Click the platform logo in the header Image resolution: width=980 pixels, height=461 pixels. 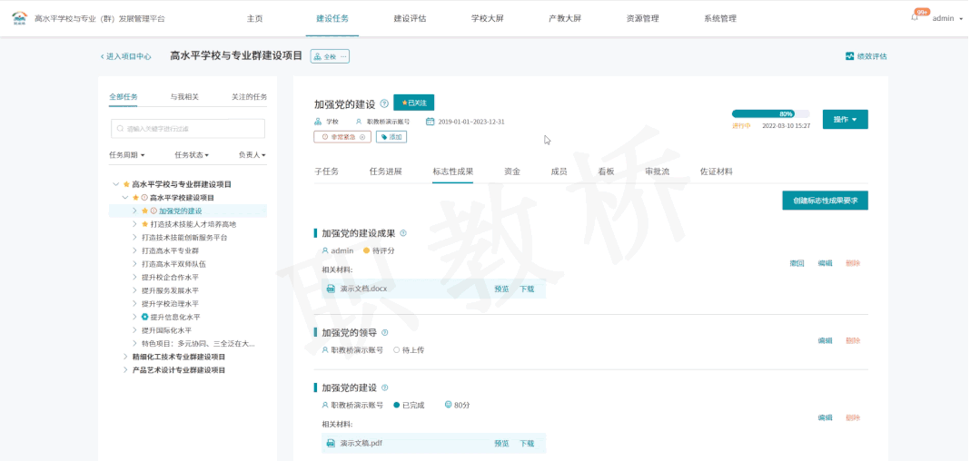tap(19, 18)
